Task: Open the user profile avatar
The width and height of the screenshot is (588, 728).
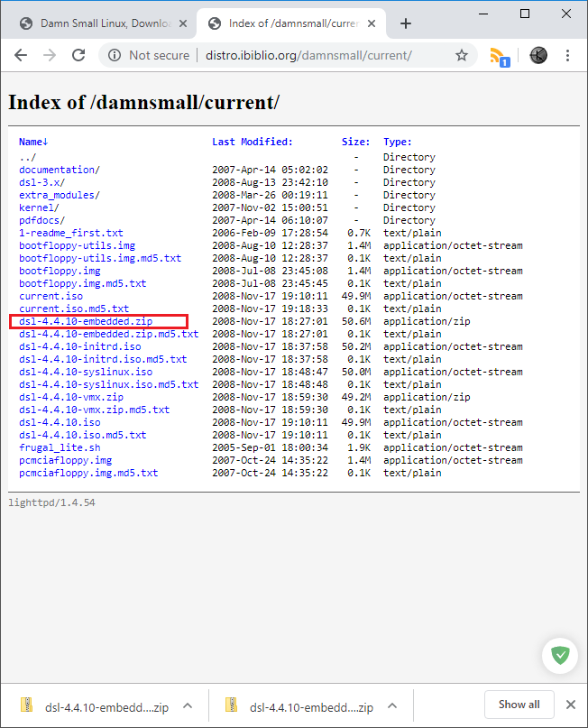Action: (x=538, y=55)
